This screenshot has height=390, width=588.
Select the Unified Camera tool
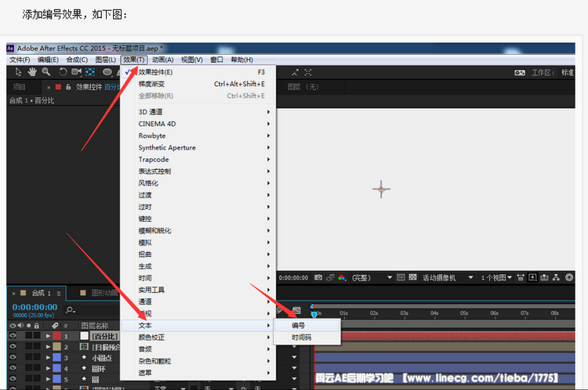[x=77, y=72]
